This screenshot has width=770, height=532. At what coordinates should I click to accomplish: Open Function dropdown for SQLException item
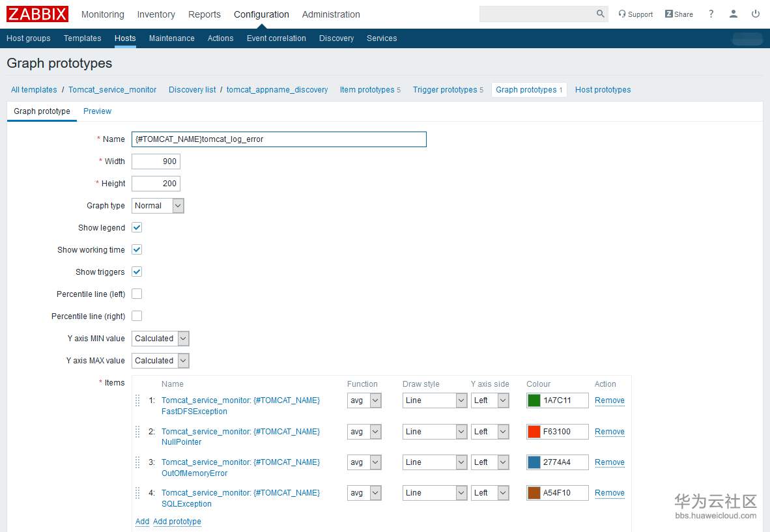[x=364, y=493]
